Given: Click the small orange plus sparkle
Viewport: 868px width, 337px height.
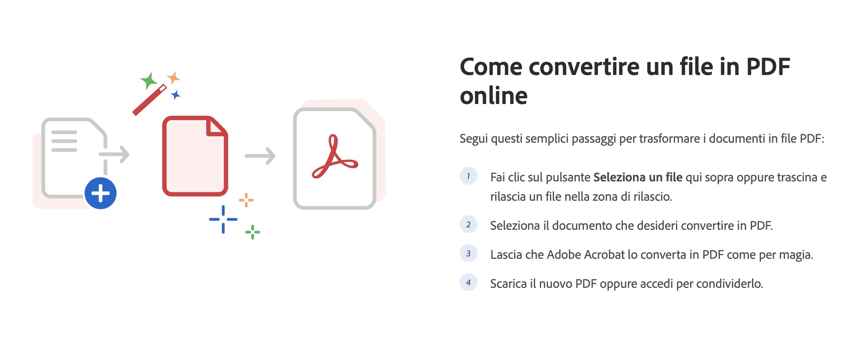Looking at the screenshot, I should [246, 200].
